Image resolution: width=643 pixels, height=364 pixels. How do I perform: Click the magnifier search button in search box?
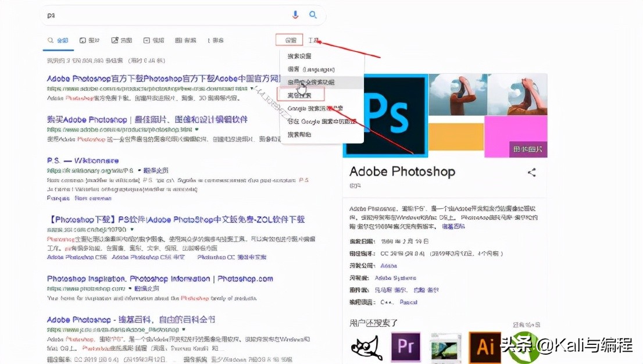[313, 15]
